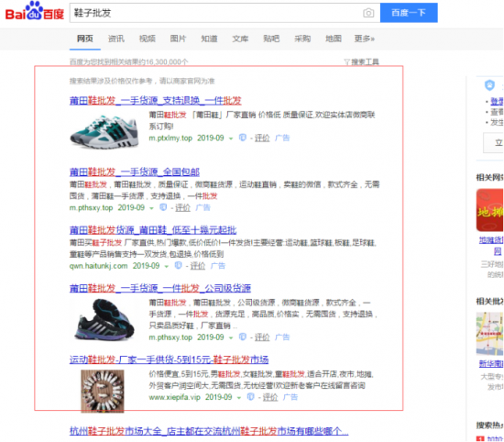Image resolution: width=504 pixels, height=442 pixels.
Task: Open result 莆田鞋批发货源_莆田鞋_低至十幾元起批
Action: click(153, 230)
